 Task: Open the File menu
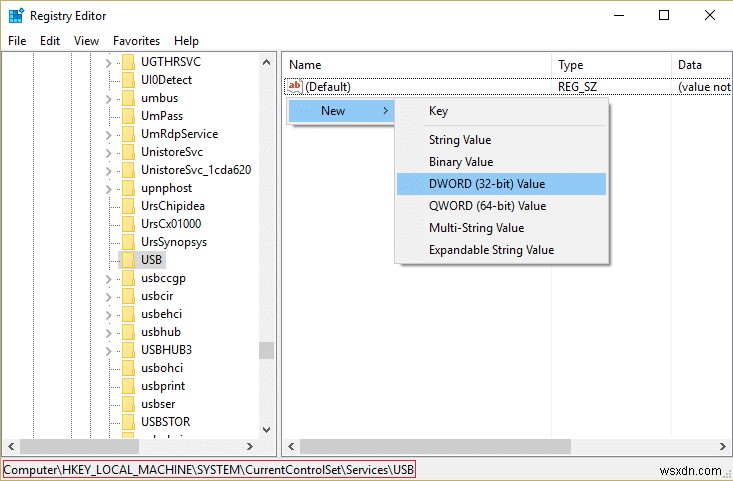tap(17, 41)
